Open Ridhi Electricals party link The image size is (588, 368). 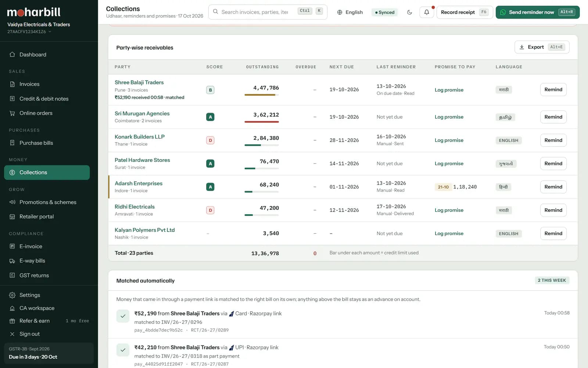(x=135, y=206)
